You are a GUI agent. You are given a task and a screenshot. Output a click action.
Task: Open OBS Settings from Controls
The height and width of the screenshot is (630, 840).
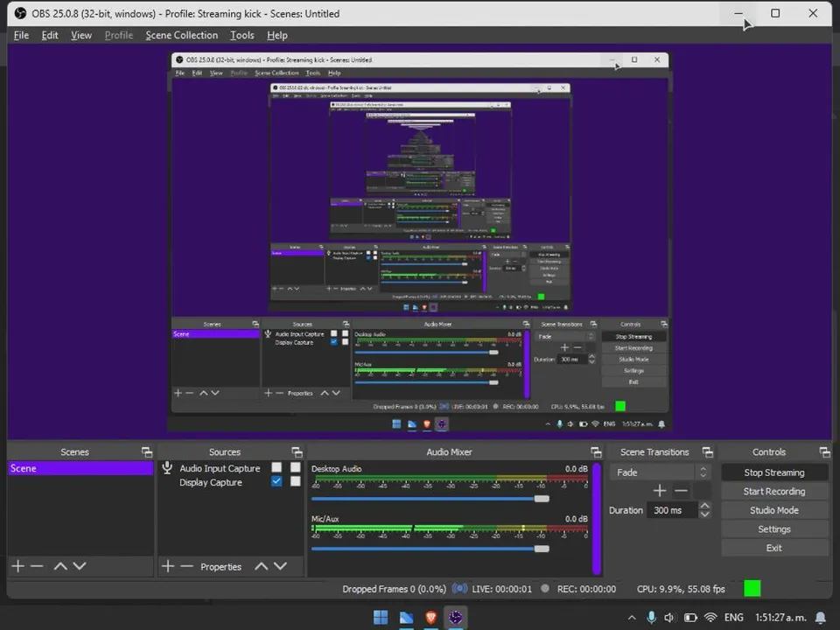pos(774,529)
